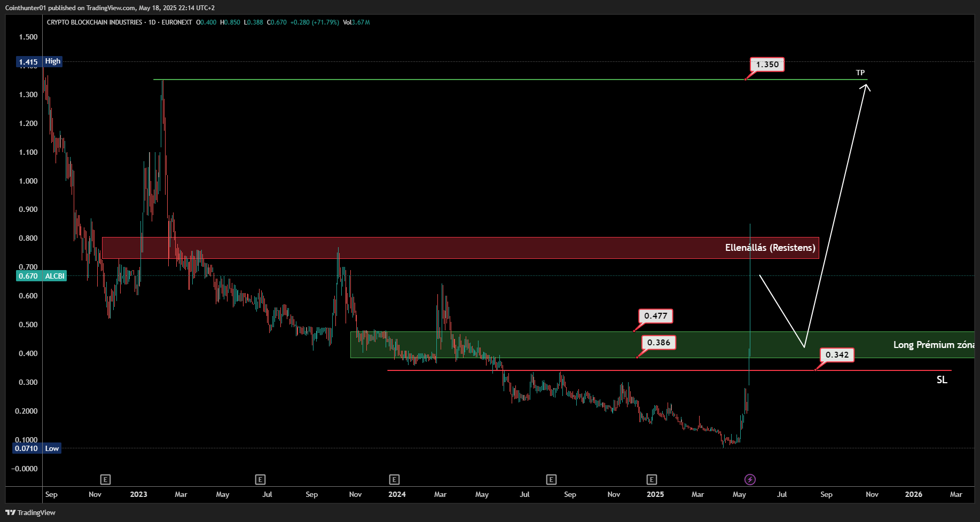Click the ALCBI 0.670 current price tag

(41, 276)
